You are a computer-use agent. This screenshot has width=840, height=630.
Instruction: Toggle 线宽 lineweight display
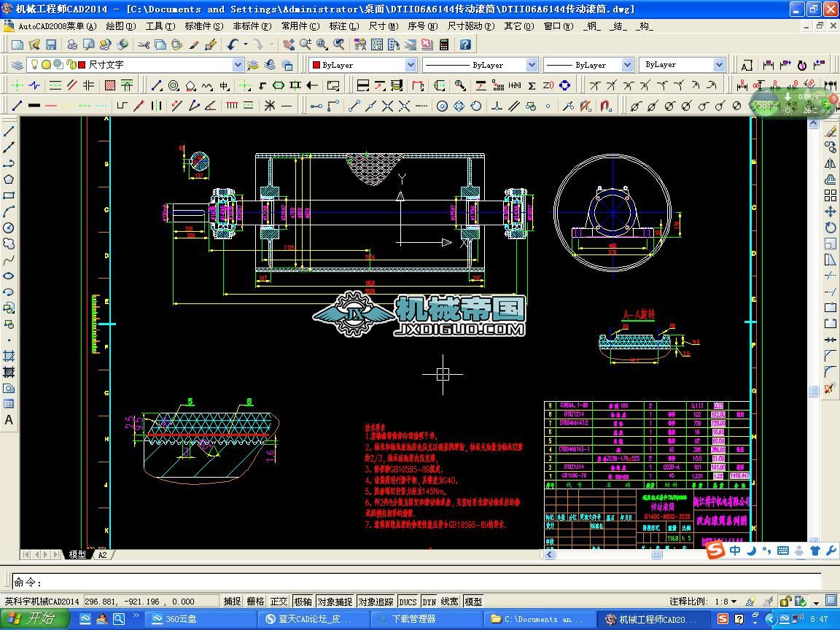pyautogui.click(x=450, y=602)
